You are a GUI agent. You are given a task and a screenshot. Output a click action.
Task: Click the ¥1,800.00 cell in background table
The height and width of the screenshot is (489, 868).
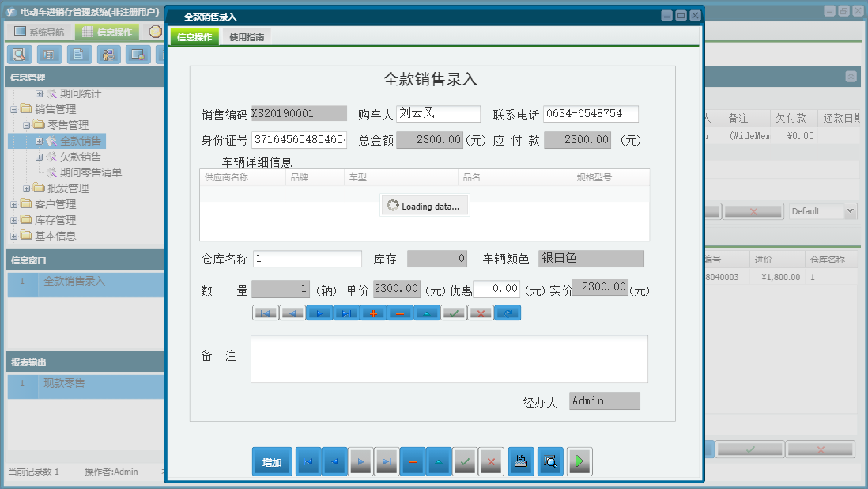pos(777,277)
